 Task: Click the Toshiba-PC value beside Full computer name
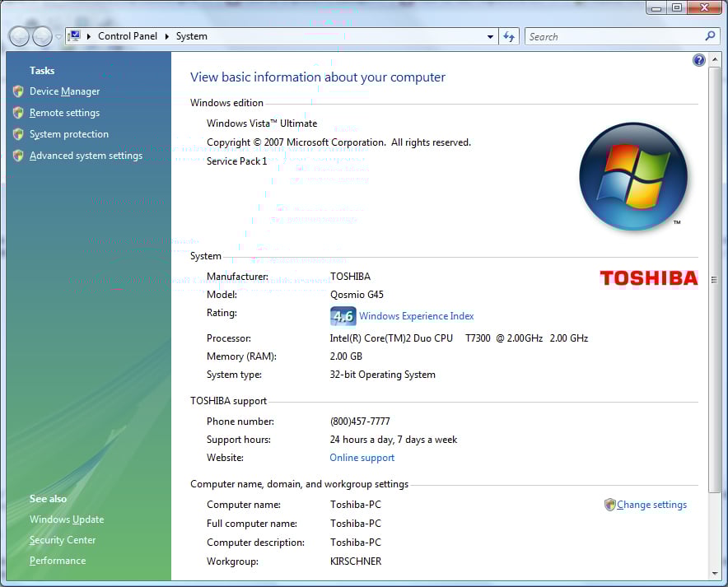(x=356, y=524)
